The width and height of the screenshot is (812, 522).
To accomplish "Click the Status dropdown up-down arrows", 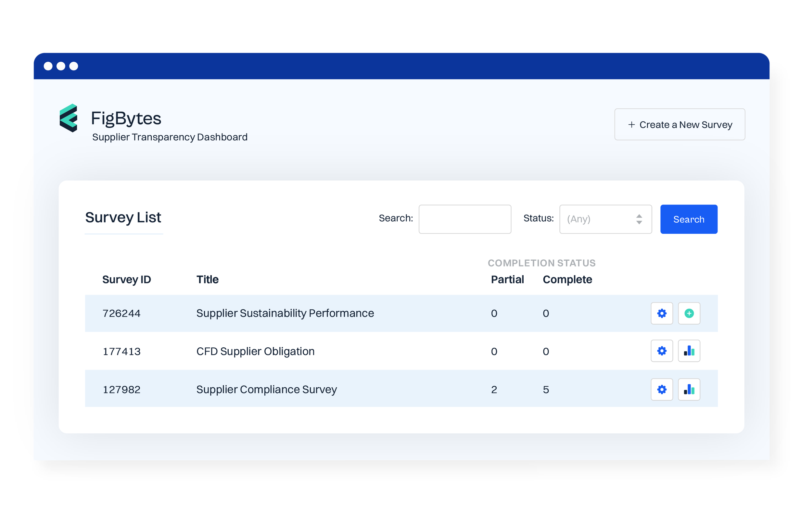I will click(x=639, y=219).
